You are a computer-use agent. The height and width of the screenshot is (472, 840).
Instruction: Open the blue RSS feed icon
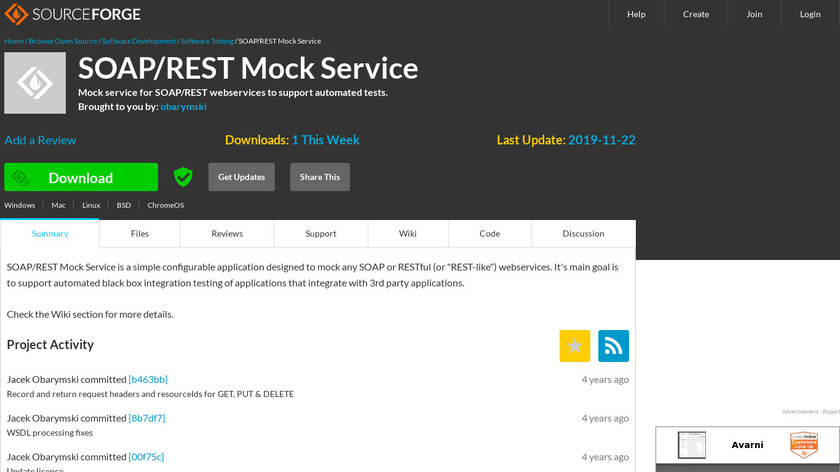[x=613, y=346]
